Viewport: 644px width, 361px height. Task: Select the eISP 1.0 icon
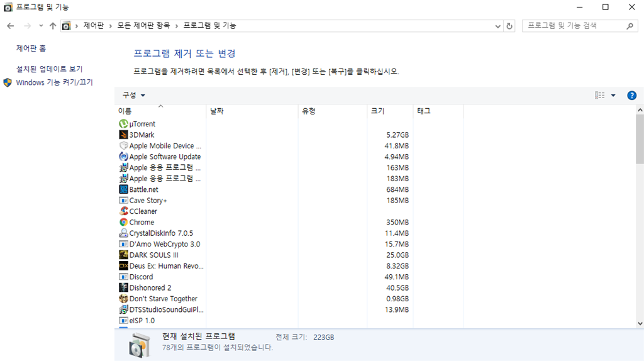[123, 321]
